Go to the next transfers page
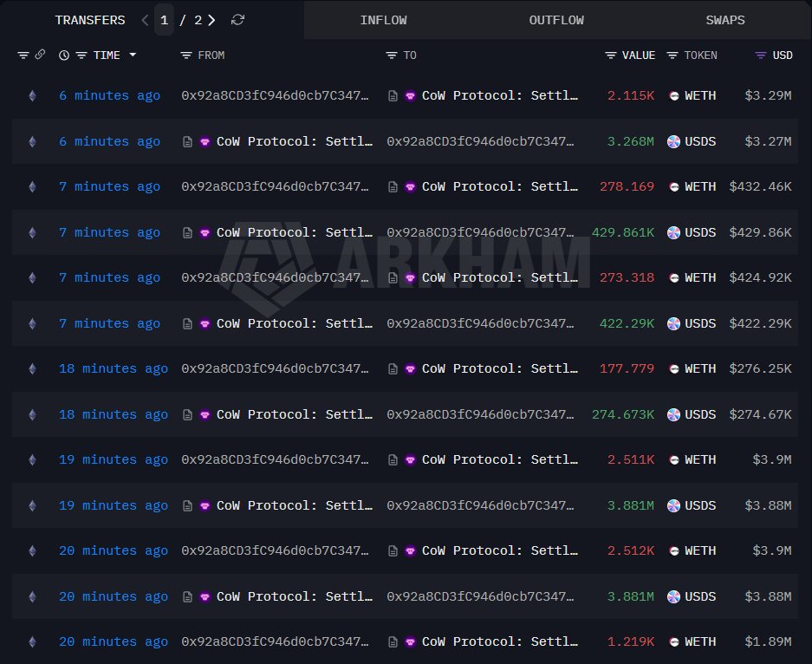The height and width of the screenshot is (664, 812). pos(211,20)
